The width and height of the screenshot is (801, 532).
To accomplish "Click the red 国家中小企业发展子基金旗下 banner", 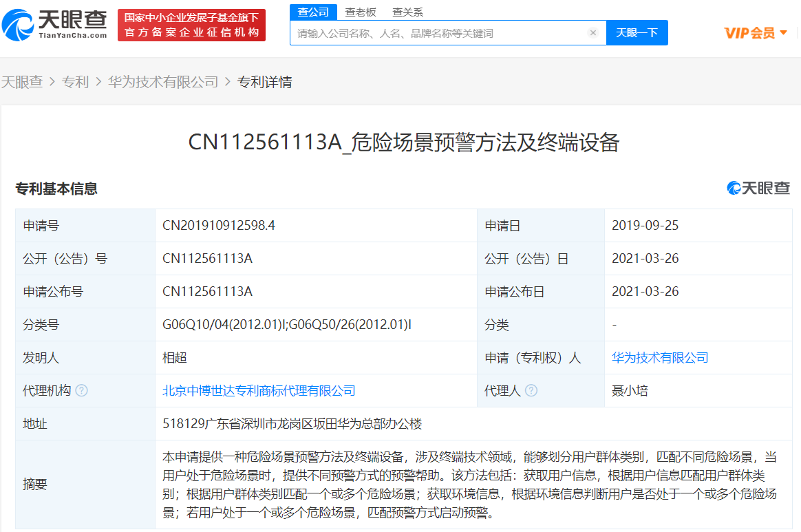I will pos(191,25).
